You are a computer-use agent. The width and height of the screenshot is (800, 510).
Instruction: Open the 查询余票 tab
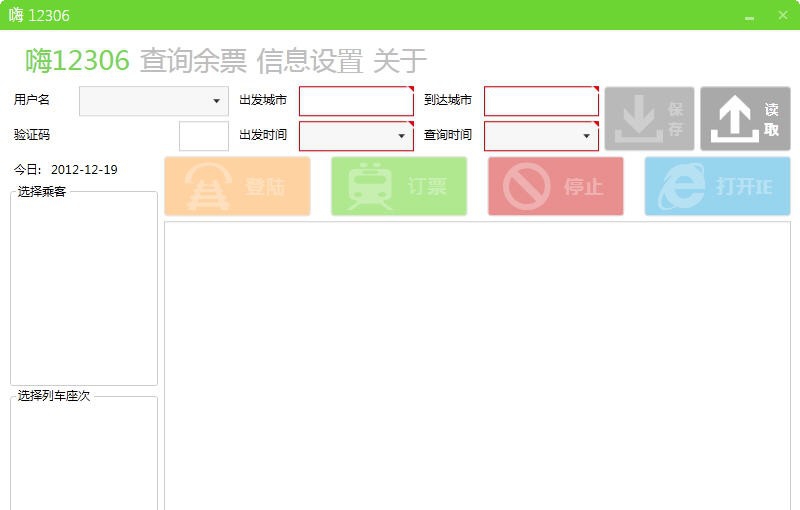click(193, 61)
